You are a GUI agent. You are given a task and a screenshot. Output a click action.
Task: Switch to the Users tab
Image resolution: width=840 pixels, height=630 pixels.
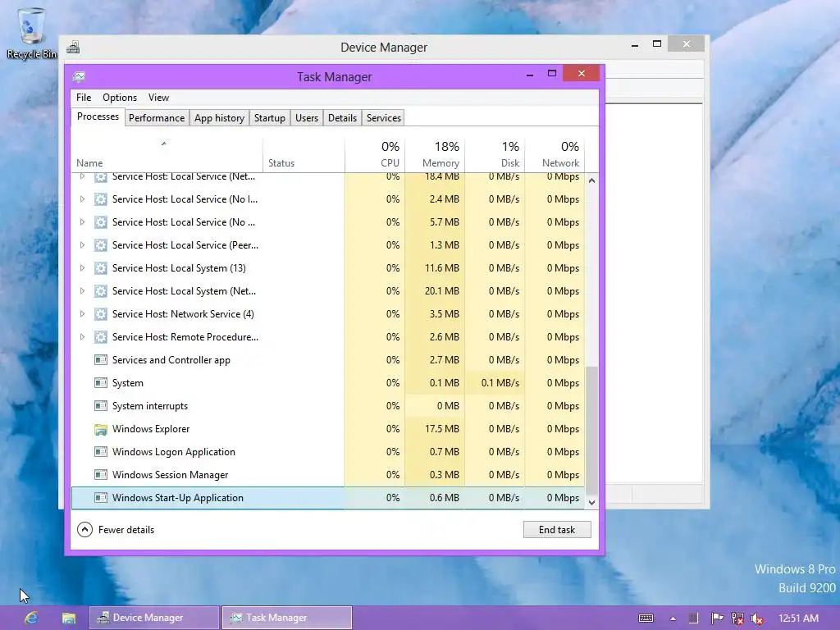click(x=307, y=118)
